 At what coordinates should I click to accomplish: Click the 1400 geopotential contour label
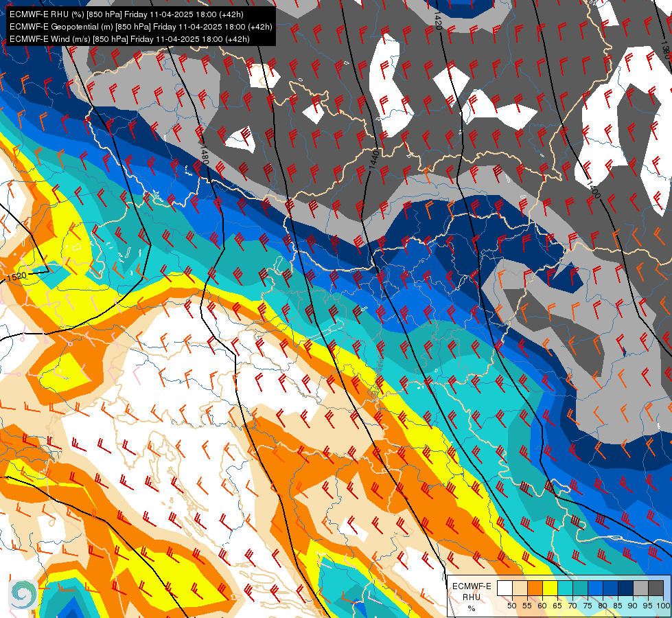tap(593, 190)
